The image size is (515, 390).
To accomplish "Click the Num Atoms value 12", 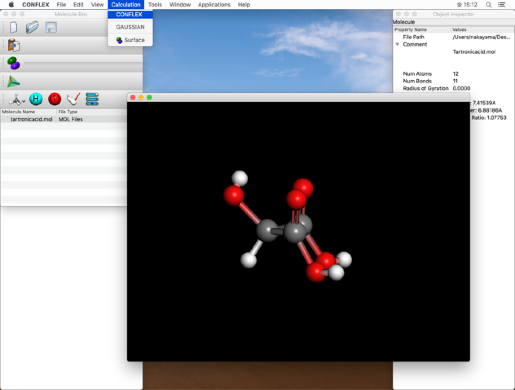I will click(x=455, y=74).
